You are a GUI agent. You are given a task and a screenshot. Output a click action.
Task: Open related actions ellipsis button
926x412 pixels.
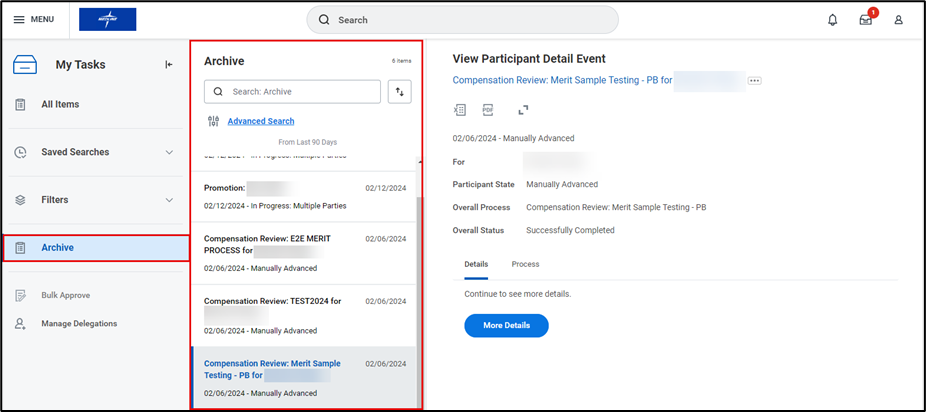(x=754, y=80)
